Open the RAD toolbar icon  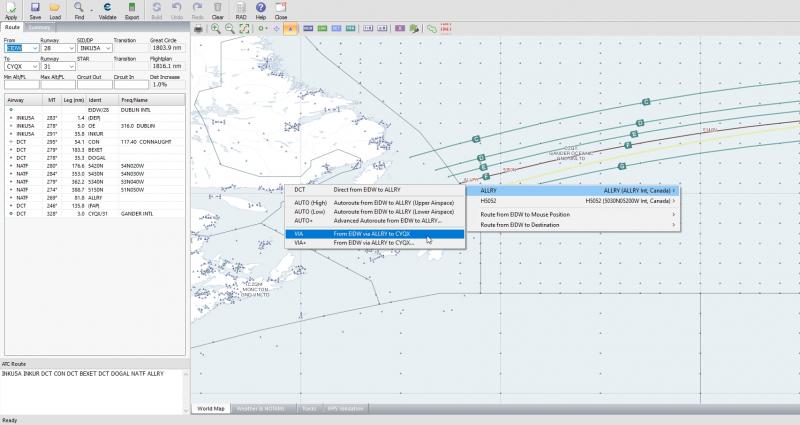[x=241, y=10]
